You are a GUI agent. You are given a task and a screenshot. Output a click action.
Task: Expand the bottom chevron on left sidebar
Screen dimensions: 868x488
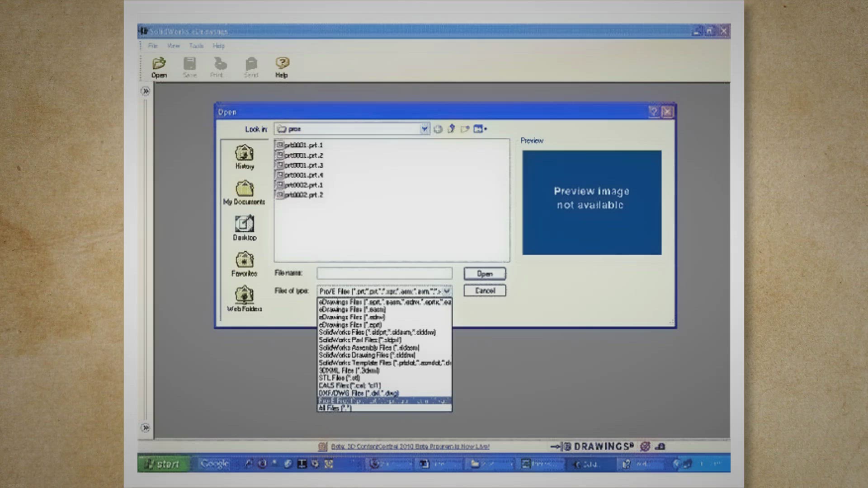tap(146, 427)
